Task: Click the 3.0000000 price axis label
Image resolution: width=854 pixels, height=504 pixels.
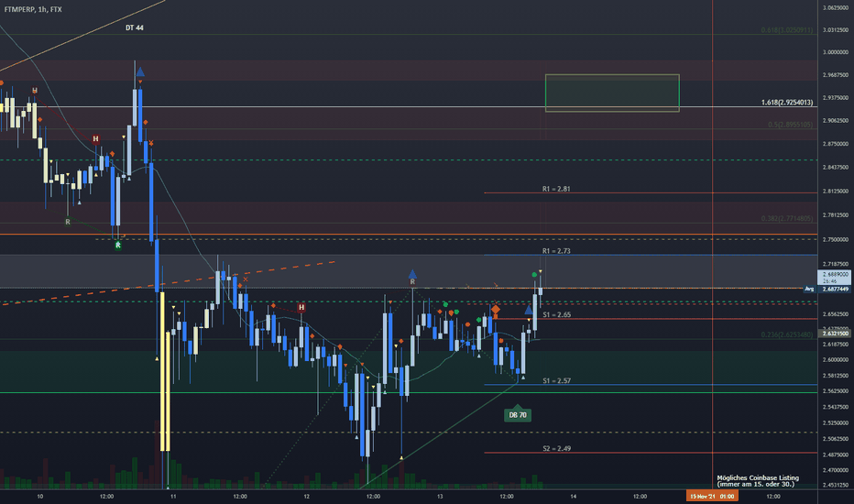Action: 836,52
